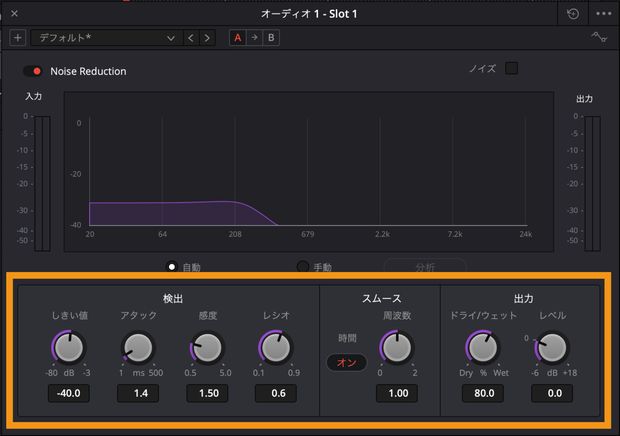Go to the previous preset arrow
Image resolution: width=620 pixels, height=436 pixels.
(x=191, y=38)
